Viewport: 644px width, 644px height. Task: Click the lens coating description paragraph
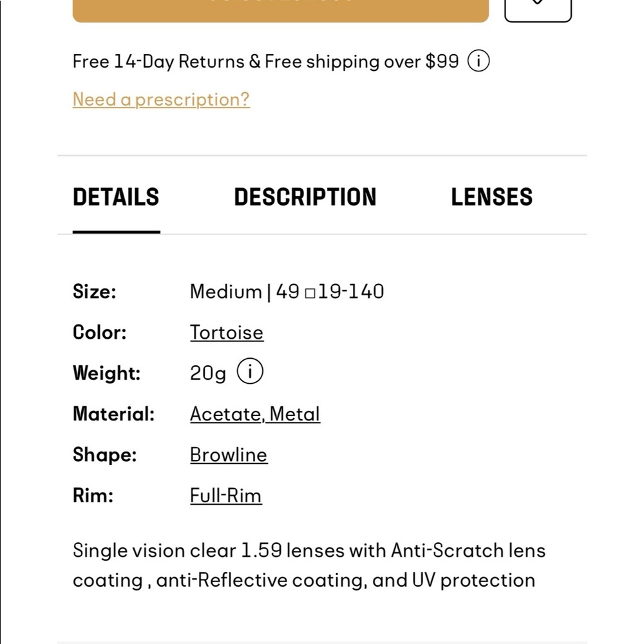309,565
